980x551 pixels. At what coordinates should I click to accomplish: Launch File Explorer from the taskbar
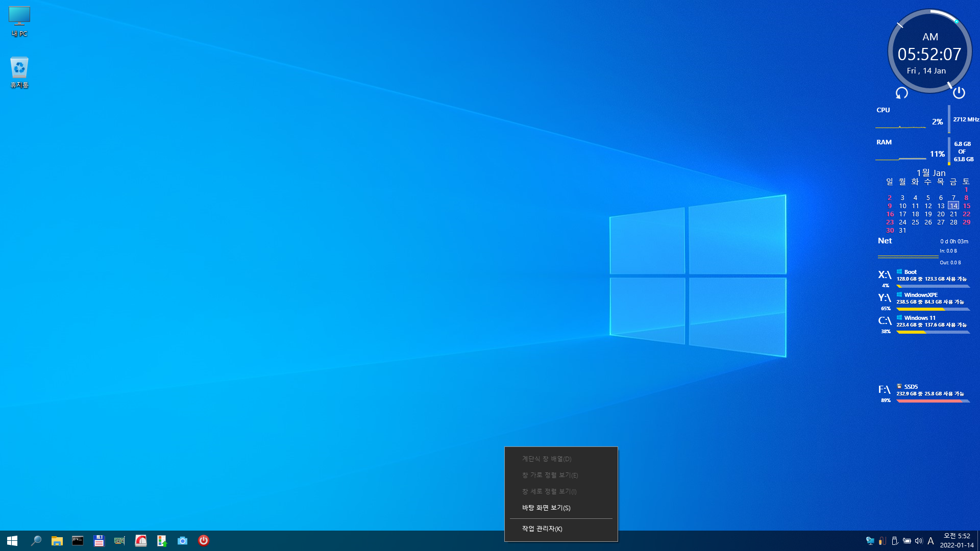tap(57, 541)
